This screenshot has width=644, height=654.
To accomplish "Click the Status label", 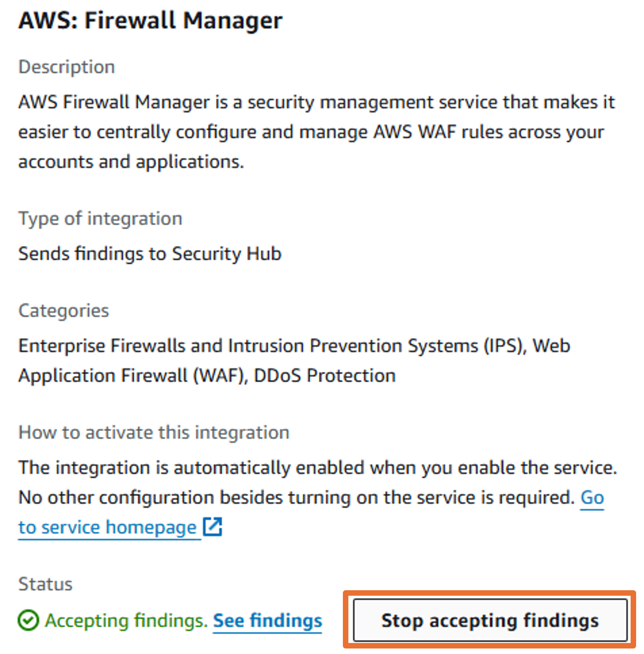I will click(45, 584).
